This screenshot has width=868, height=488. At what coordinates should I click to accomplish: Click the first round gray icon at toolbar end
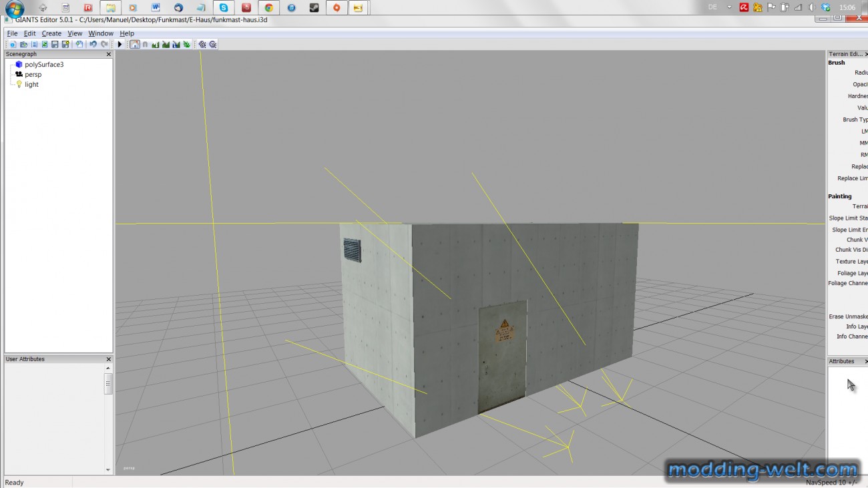point(202,45)
